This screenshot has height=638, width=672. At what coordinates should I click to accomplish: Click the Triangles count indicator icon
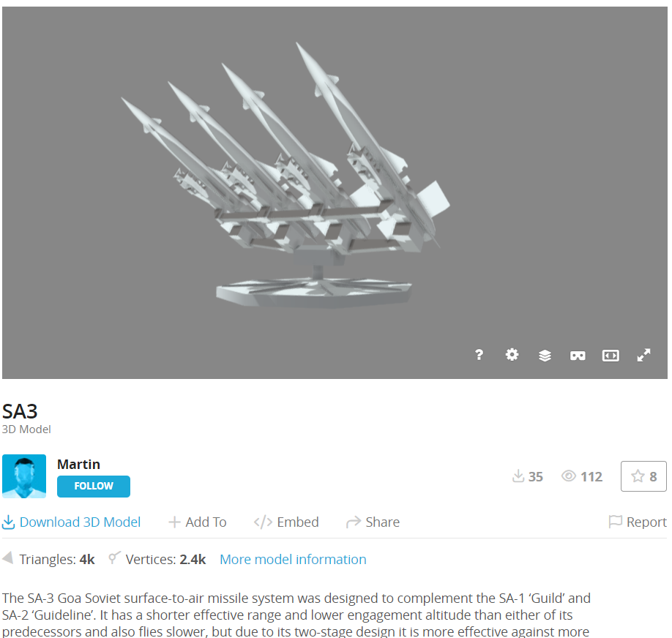pos(7,558)
